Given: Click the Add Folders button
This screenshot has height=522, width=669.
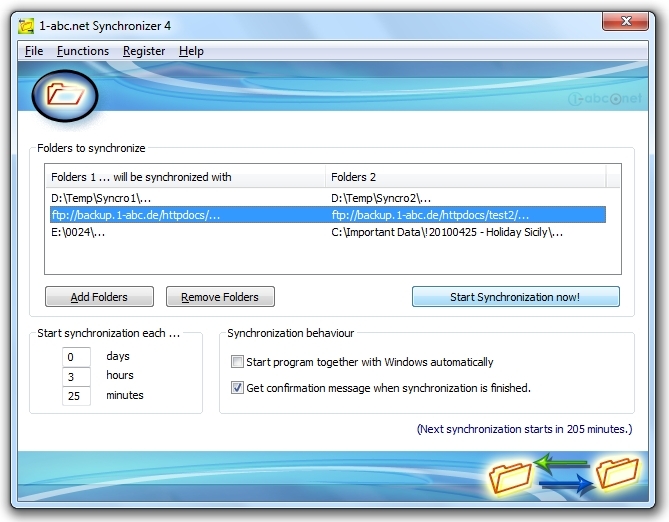Looking at the screenshot, I should click(x=100, y=297).
